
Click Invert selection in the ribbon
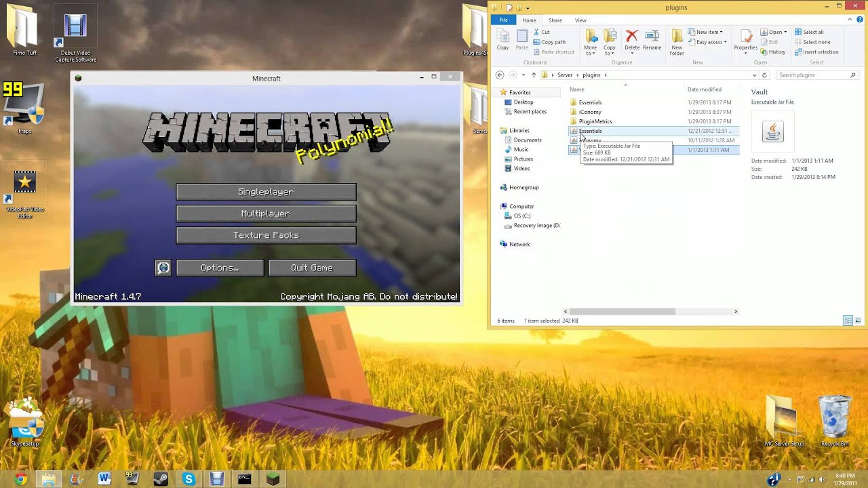(816, 52)
